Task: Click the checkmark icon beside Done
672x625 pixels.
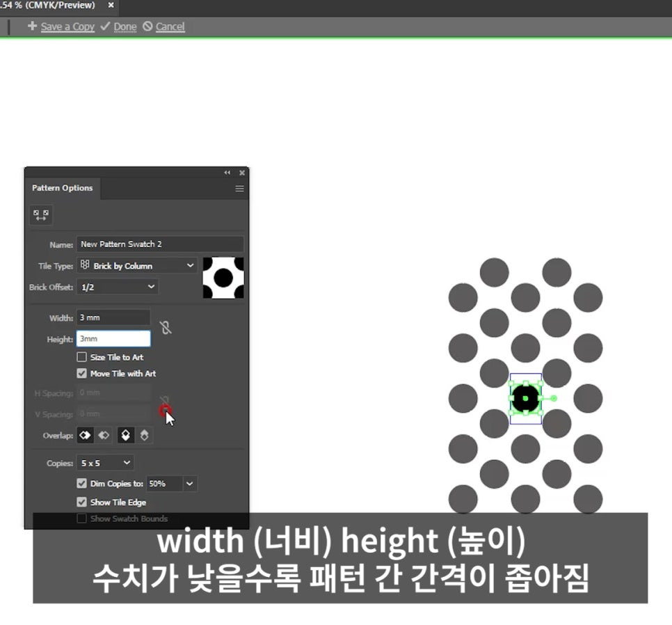Action: (x=105, y=26)
